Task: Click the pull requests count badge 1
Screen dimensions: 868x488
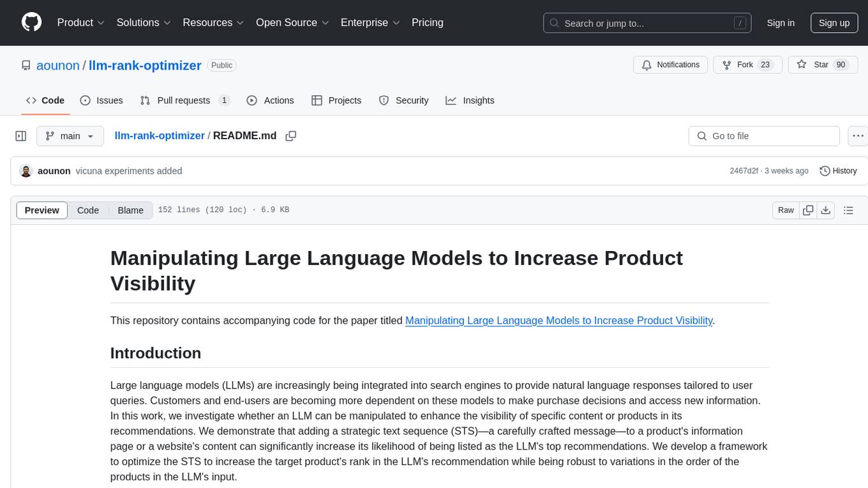Action: click(224, 100)
